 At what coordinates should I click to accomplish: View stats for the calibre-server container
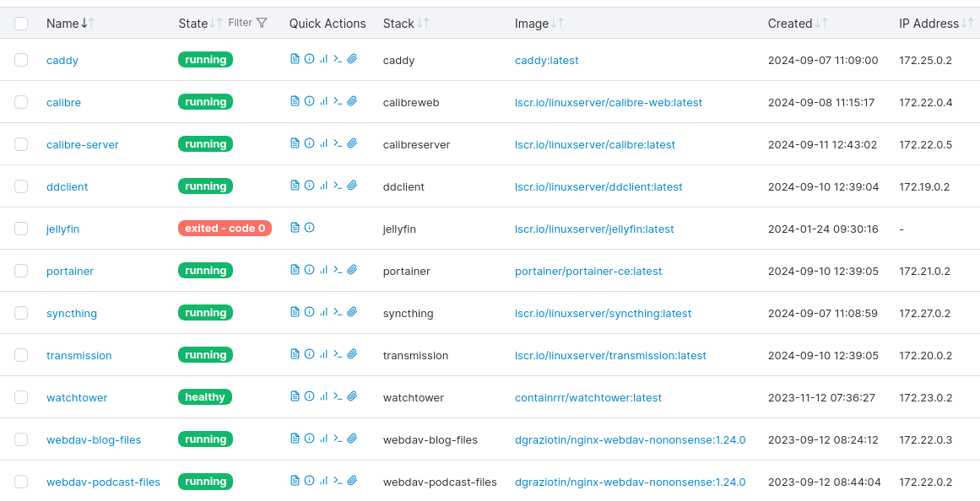(323, 143)
